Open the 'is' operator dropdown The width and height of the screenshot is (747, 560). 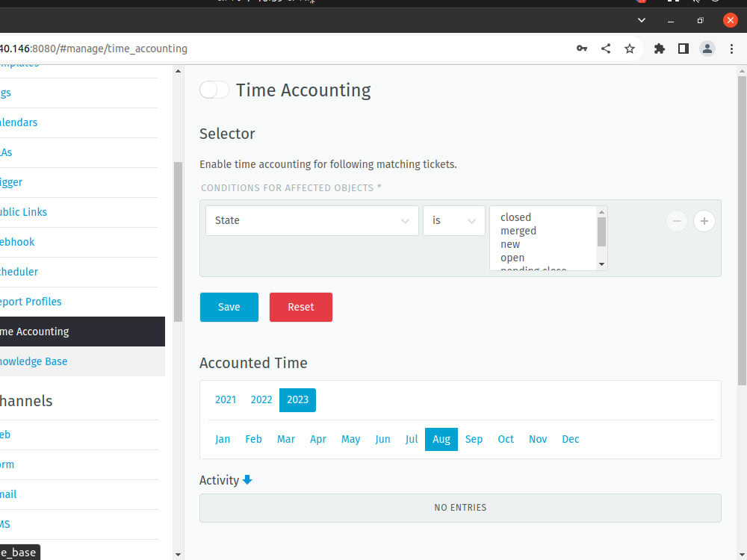coord(453,220)
